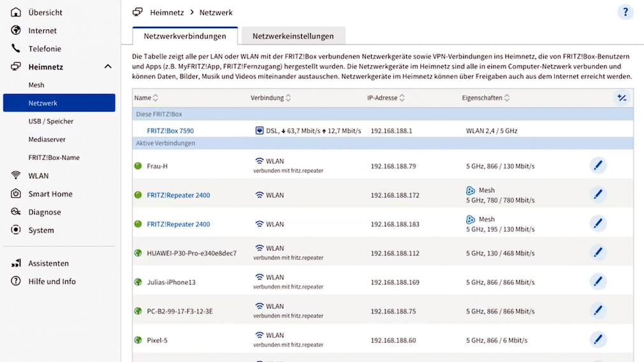Sort table by Verbindung column arrows
Screen dimensions: 644x362
click(288, 98)
